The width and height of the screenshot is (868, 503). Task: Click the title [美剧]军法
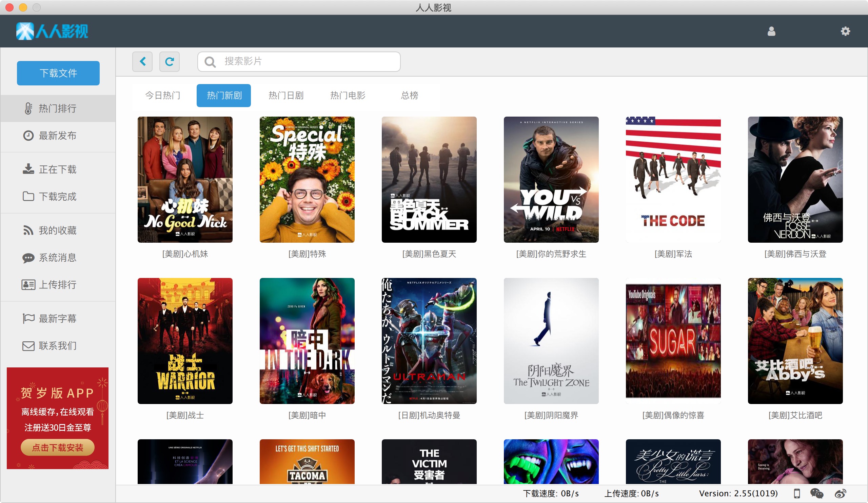pos(673,254)
